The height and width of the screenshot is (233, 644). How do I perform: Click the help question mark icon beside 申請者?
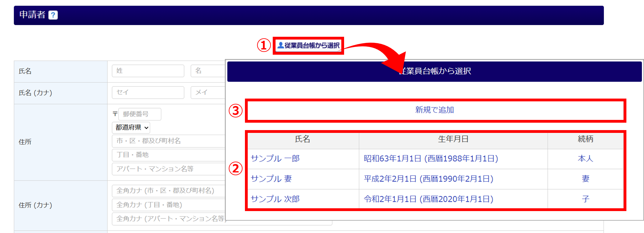[53, 15]
